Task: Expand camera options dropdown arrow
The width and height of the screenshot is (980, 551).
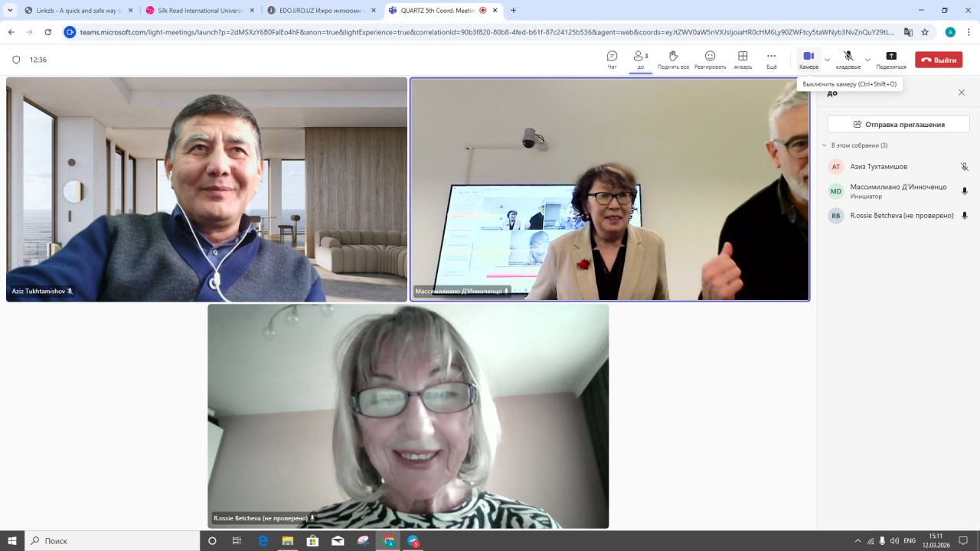Action: [827, 60]
